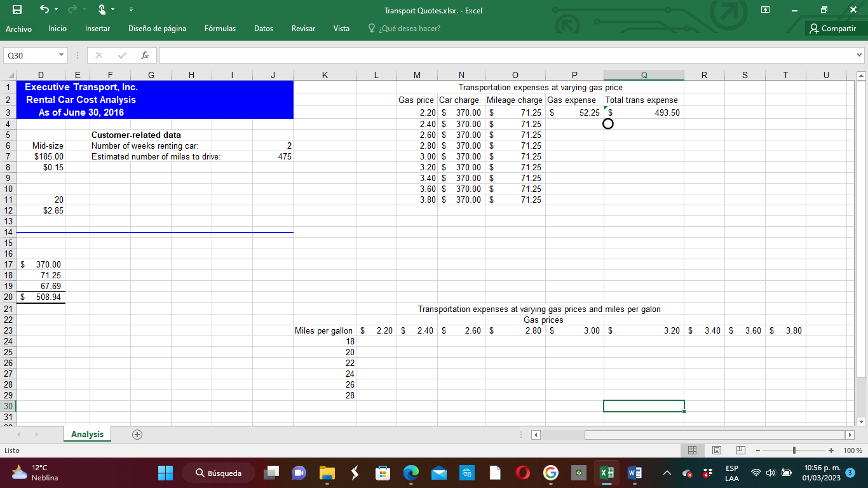This screenshot has width=868, height=488.
Task: Click the Windows Start button
Action: pos(165,473)
